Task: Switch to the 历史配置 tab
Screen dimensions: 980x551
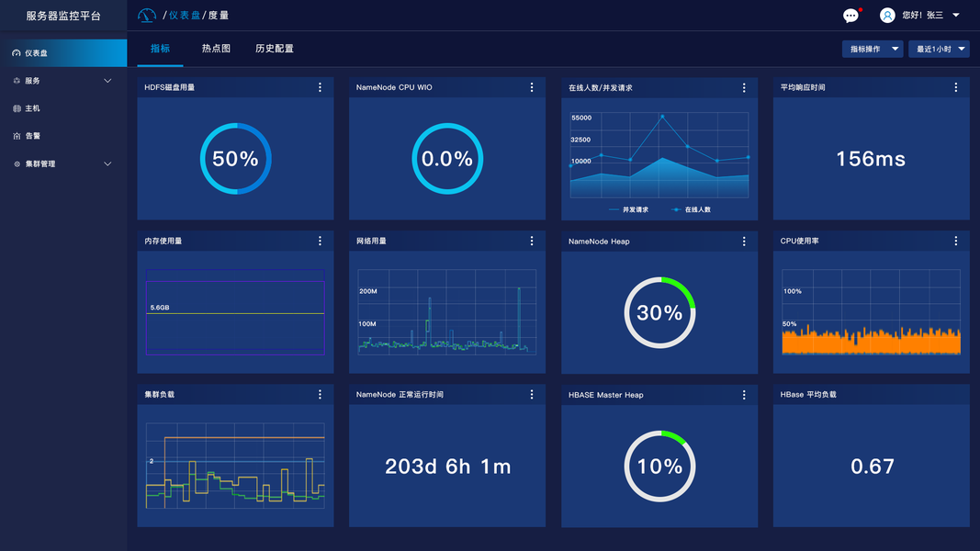Action: point(275,48)
